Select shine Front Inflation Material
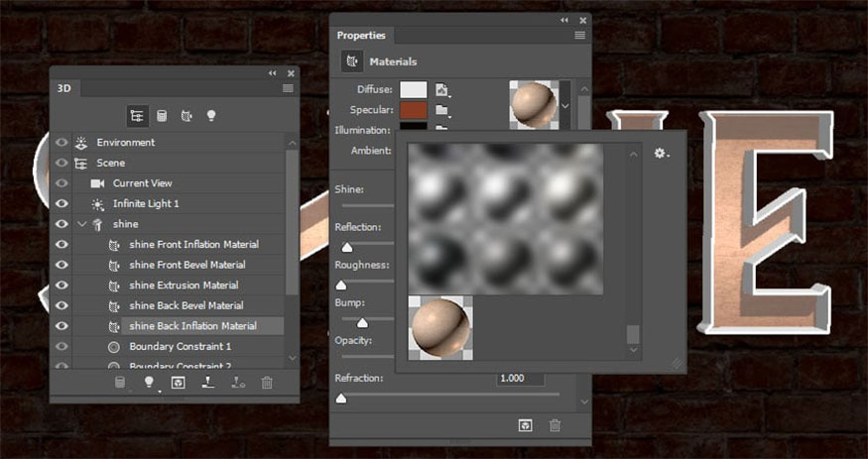The height and width of the screenshot is (459, 868). click(x=193, y=244)
